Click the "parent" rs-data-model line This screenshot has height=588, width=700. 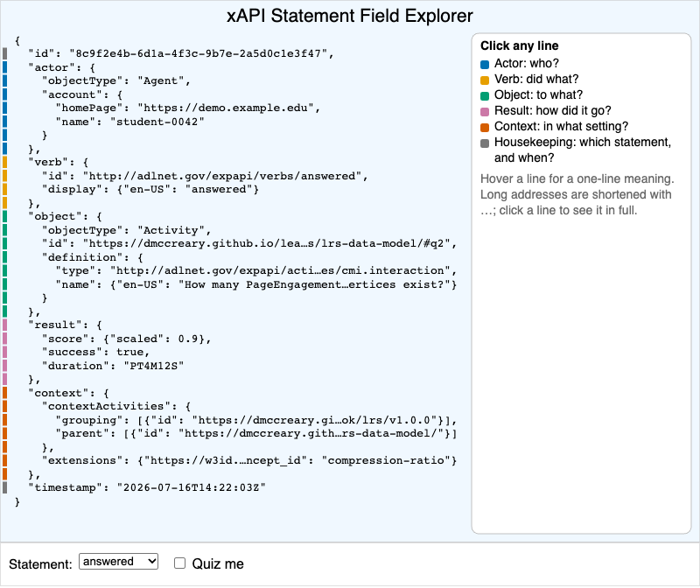pos(255,433)
